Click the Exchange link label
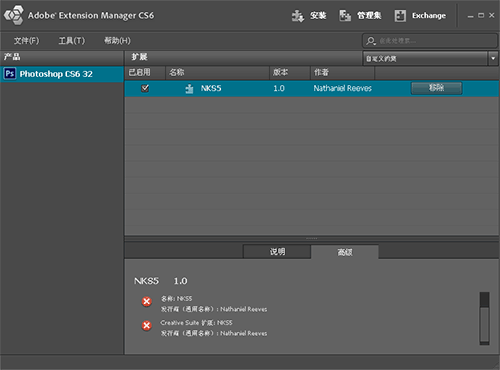The image size is (500, 370). coord(429,16)
